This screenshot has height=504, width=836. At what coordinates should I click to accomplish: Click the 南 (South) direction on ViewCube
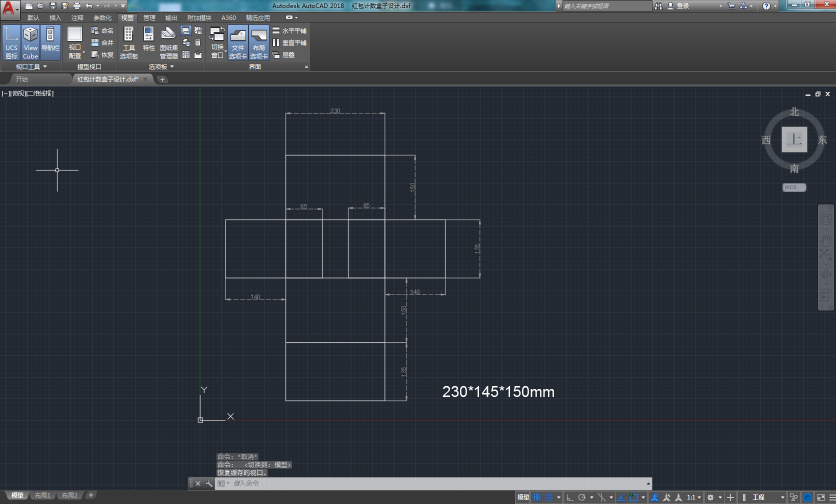pyautogui.click(x=794, y=168)
